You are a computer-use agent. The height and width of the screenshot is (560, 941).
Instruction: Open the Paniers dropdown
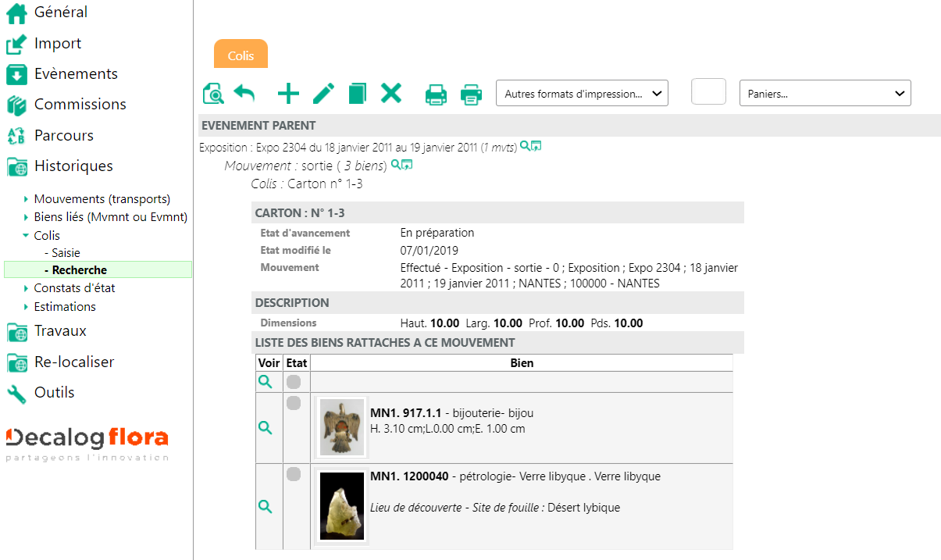825,94
